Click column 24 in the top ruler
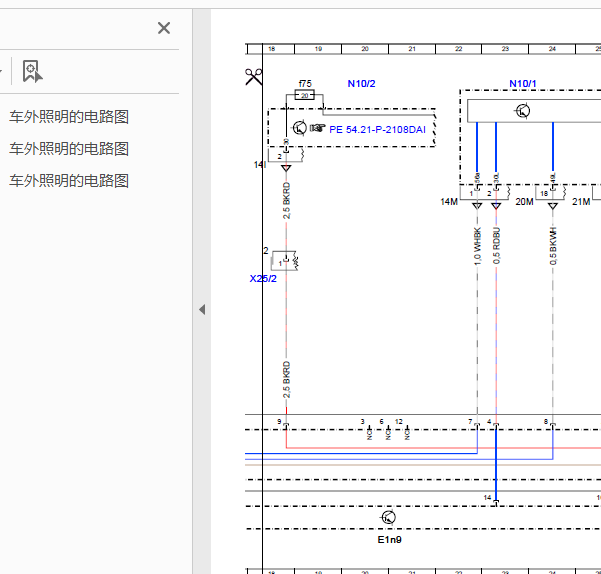Screen dimensions: 601x574 tap(552, 49)
